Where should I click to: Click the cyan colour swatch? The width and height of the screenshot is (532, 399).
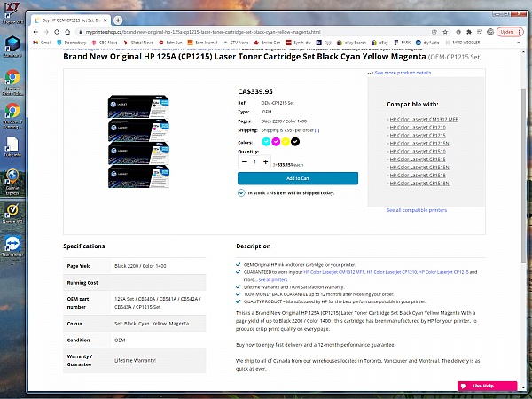pos(266,142)
